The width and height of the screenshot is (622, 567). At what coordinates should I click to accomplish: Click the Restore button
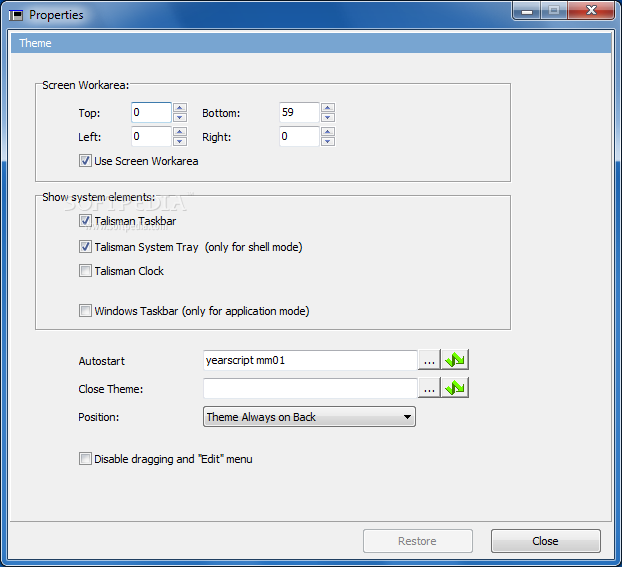pos(417,541)
